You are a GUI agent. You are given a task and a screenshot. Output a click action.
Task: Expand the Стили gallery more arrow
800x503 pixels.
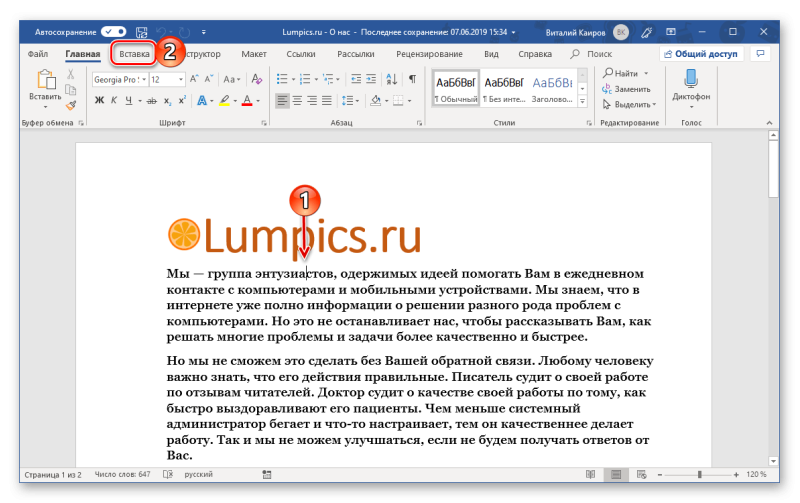583,101
